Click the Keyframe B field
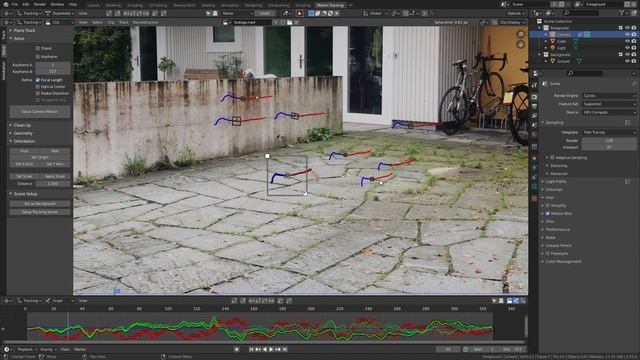 click(x=53, y=71)
